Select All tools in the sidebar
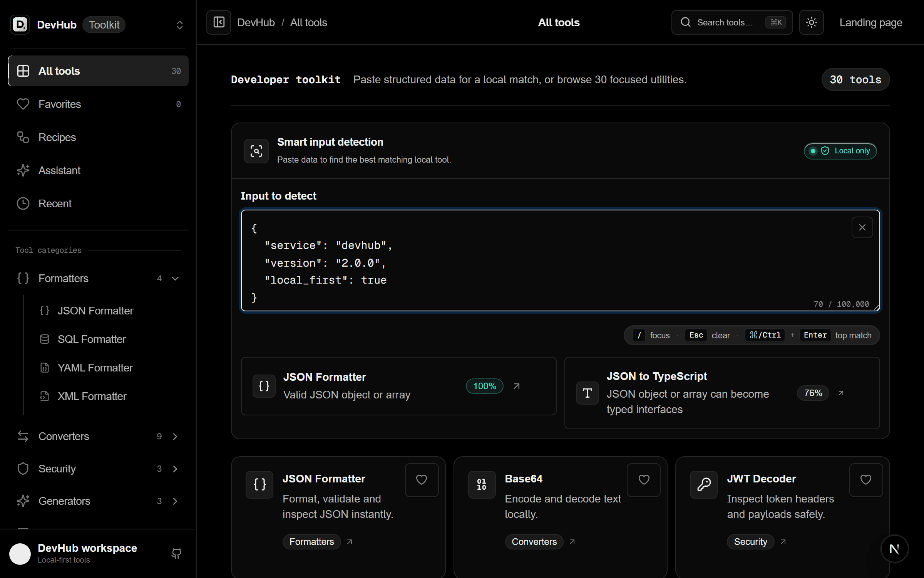Screen dimensions: 924x578 [x=98, y=71]
